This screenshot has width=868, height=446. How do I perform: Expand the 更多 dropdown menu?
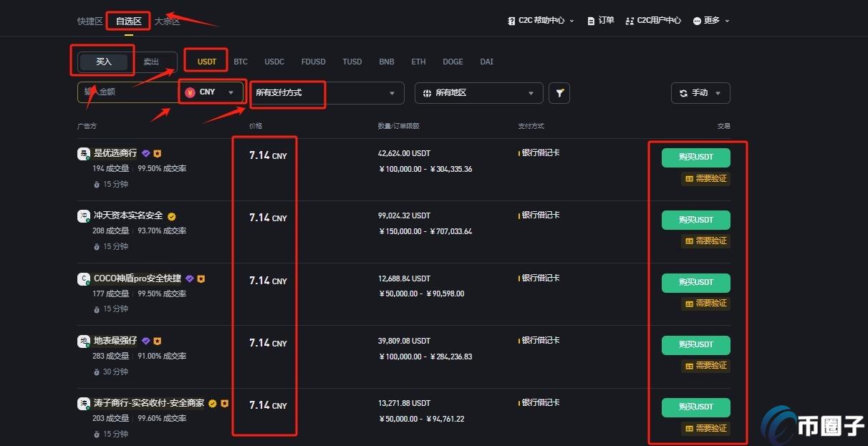[710, 20]
